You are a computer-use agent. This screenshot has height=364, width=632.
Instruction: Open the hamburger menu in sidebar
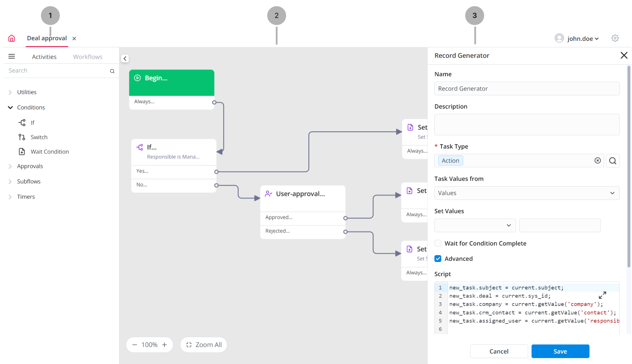(x=11, y=56)
